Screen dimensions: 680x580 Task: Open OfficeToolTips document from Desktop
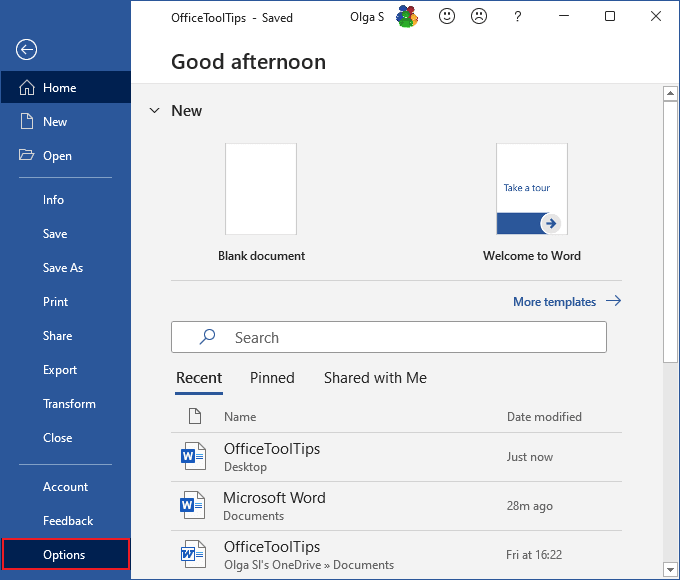coord(272,457)
